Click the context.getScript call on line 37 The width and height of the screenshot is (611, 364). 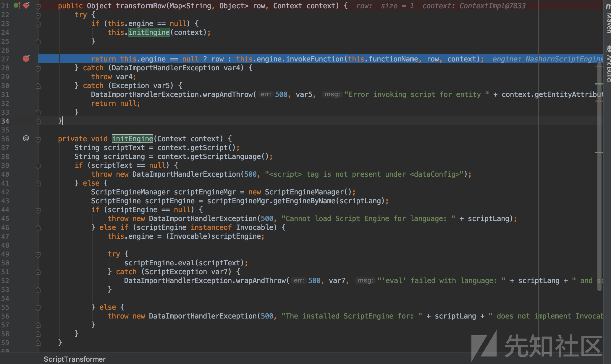(196, 147)
